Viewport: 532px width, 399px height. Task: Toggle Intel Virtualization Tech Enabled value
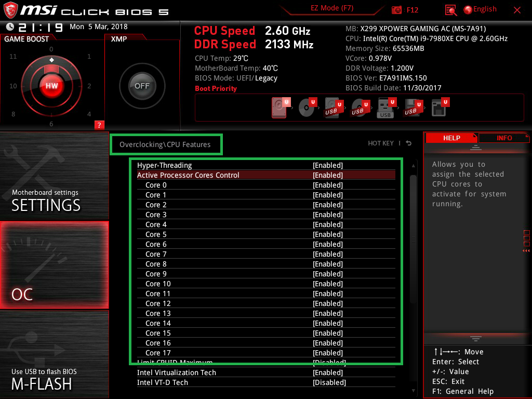(x=328, y=373)
